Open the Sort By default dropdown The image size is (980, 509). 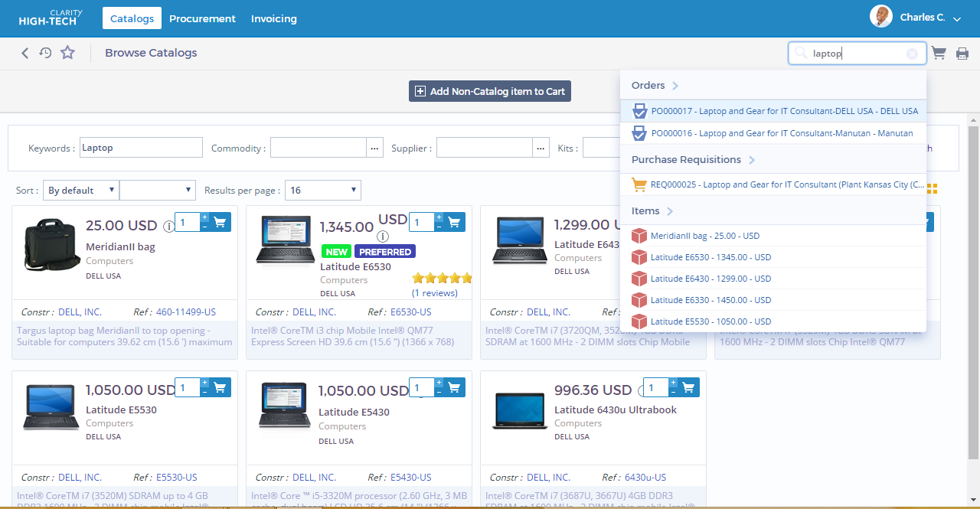tap(81, 191)
